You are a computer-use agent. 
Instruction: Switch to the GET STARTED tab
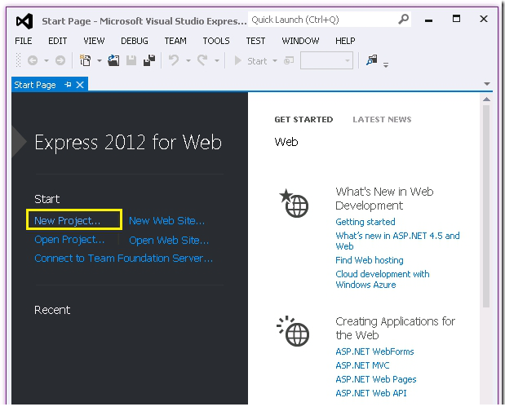pos(303,119)
